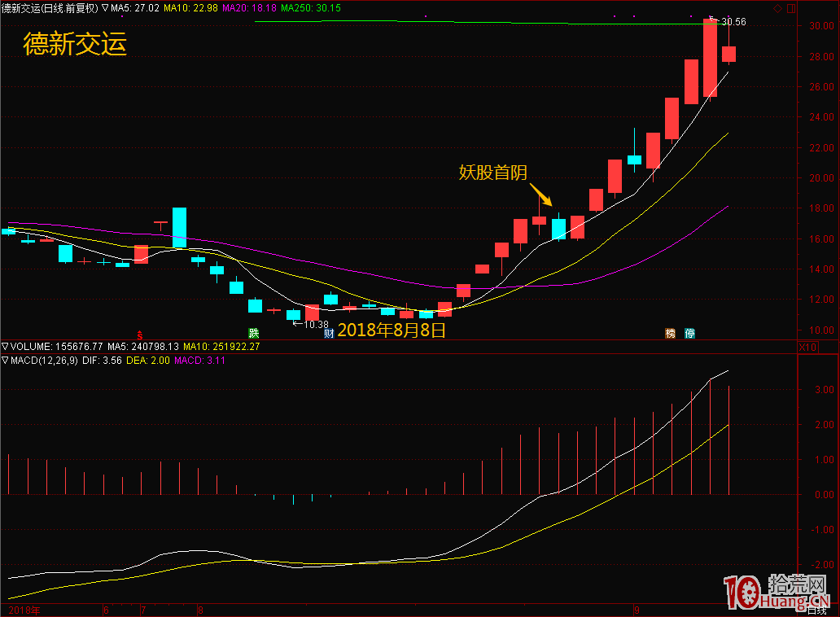This screenshot has width=840, height=617.
Task: Click the VOLUME: 155676.77 value
Action: pyautogui.click(x=56, y=347)
